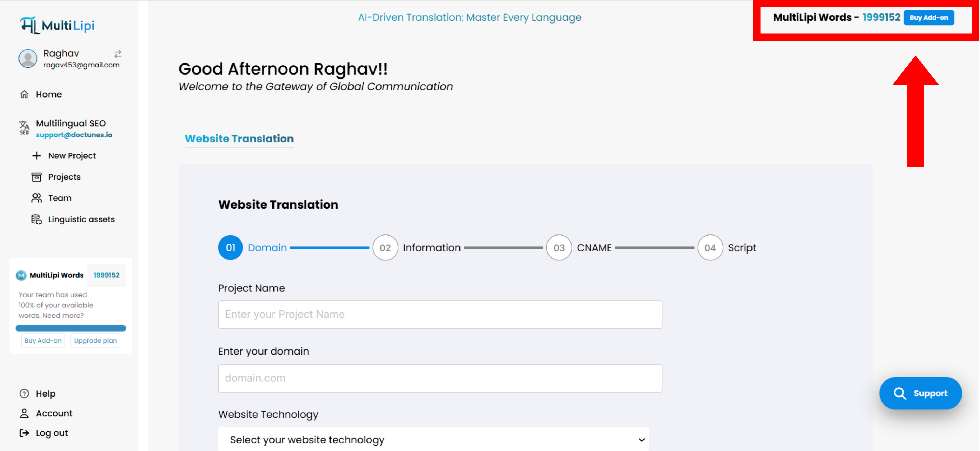Image resolution: width=980 pixels, height=451 pixels.
Task: Go to step 02 Information
Action: (x=417, y=247)
